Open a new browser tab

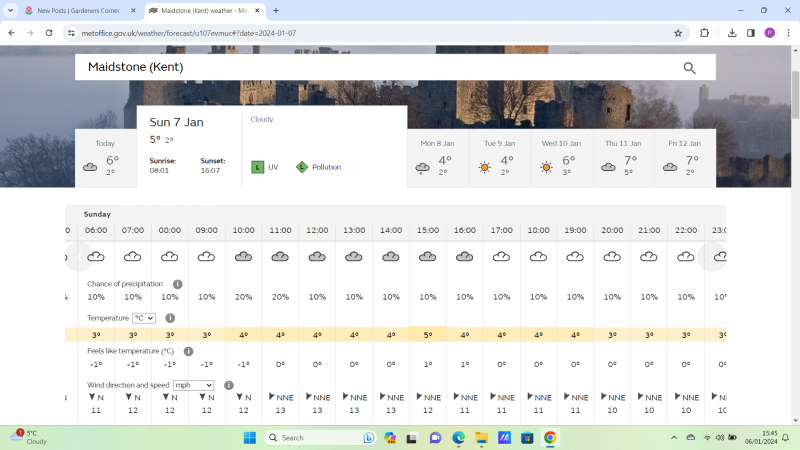tap(276, 10)
